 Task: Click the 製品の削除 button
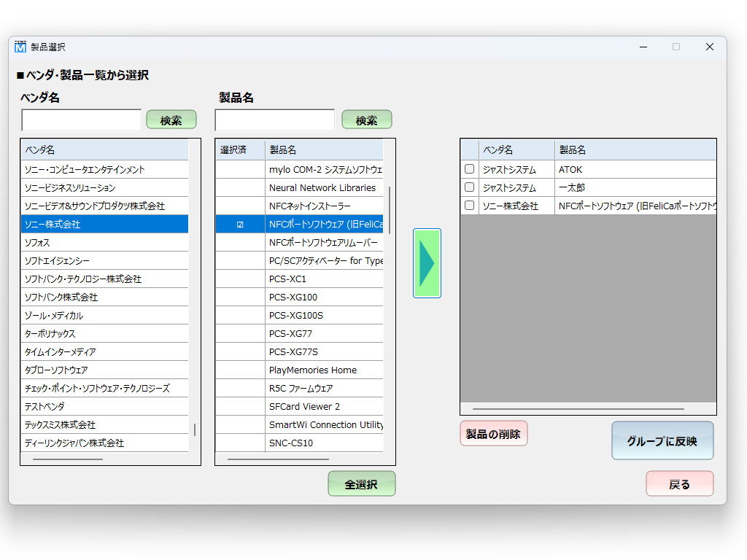493,432
